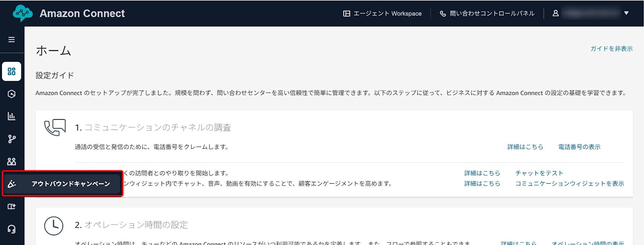
Task: Click the Amazon Connect cloud logo
Action: (23, 13)
